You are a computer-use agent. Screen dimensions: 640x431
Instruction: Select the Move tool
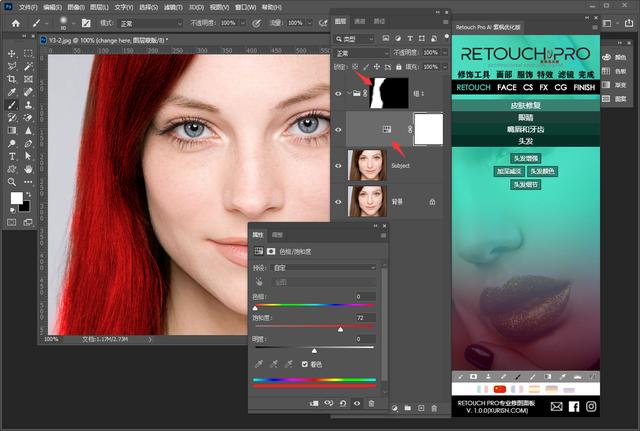coord(11,53)
